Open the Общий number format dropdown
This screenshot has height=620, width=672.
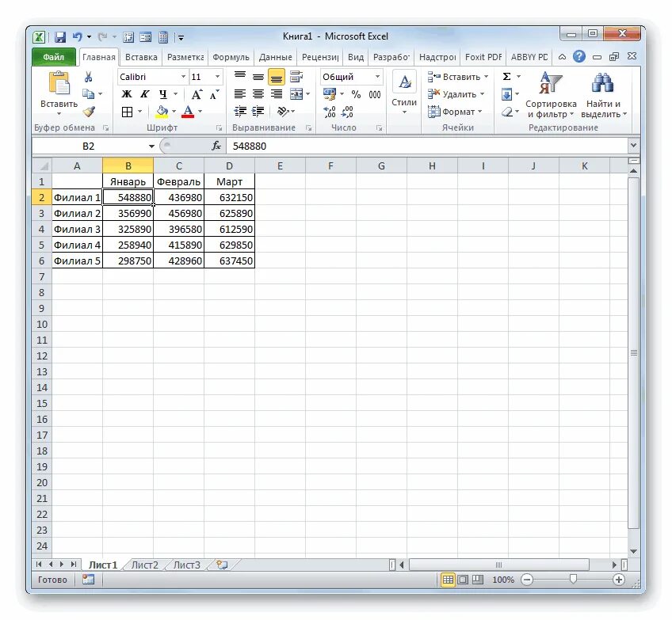pyautogui.click(x=377, y=77)
